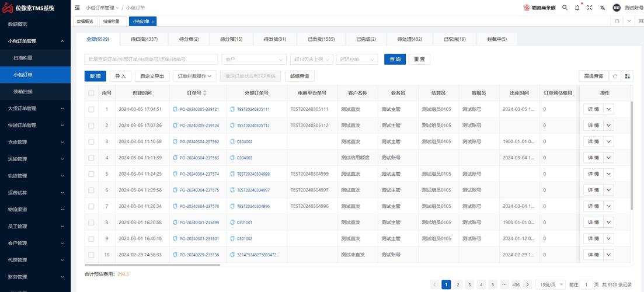Collapse 小包订单管理 sidebar menu
644x292 pixels.
(35, 41)
